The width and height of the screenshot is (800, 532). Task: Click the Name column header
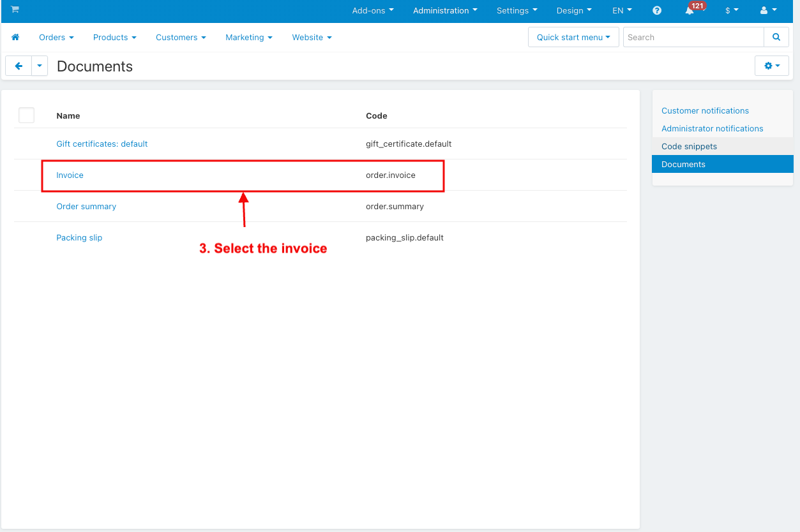coord(68,116)
